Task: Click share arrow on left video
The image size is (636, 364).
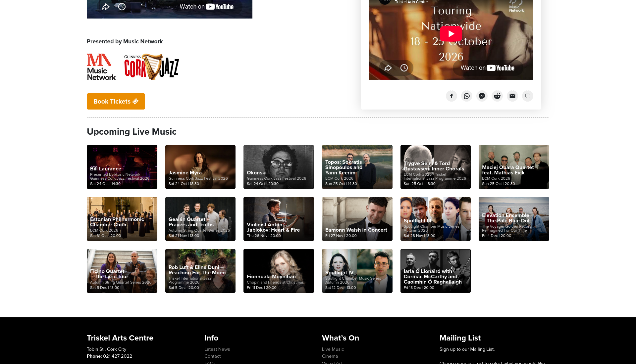Action: point(106,7)
